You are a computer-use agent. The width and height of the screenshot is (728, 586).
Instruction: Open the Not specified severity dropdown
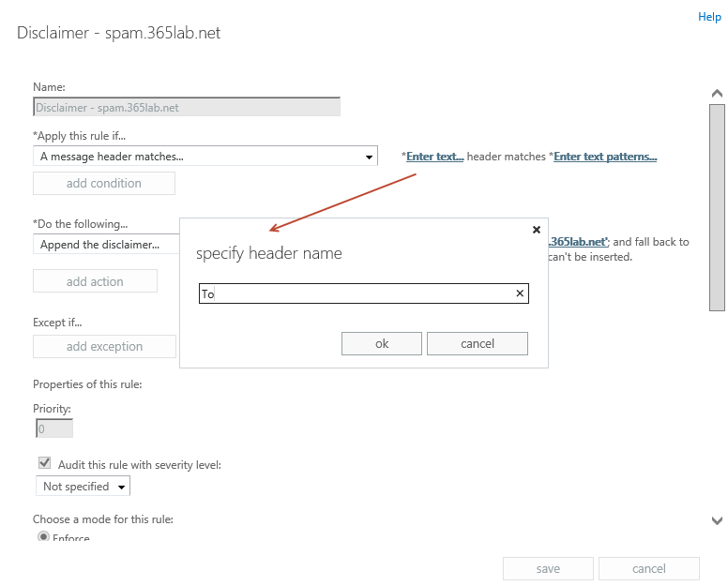(83, 487)
